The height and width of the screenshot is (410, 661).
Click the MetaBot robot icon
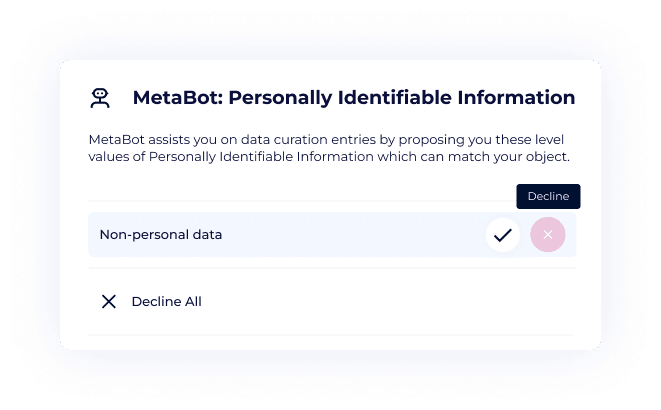[x=99, y=98]
